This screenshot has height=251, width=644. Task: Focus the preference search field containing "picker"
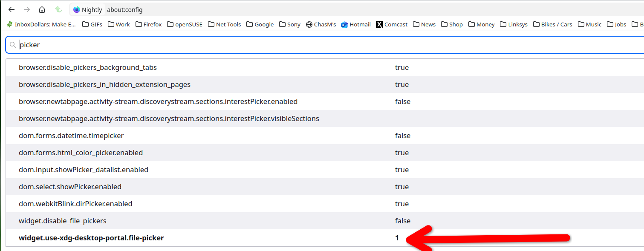click(x=298, y=45)
